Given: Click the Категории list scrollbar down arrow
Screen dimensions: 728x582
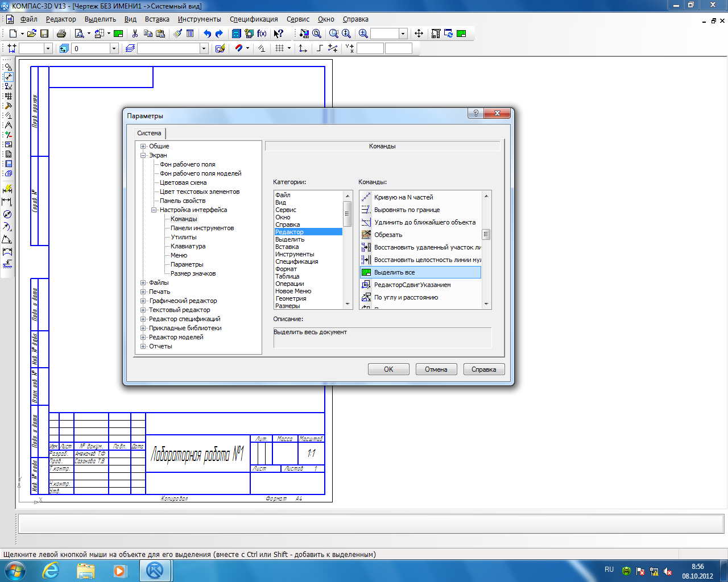Looking at the screenshot, I should coord(348,305).
